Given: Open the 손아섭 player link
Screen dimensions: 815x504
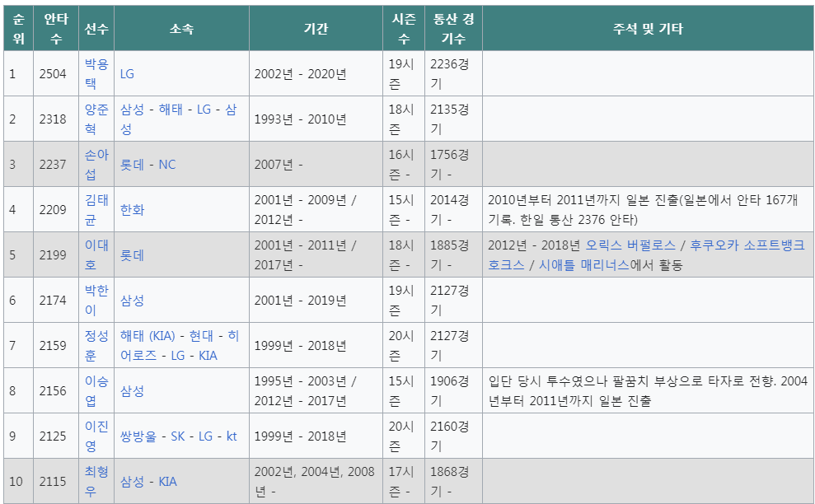Looking at the screenshot, I should pyautogui.click(x=96, y=164).
